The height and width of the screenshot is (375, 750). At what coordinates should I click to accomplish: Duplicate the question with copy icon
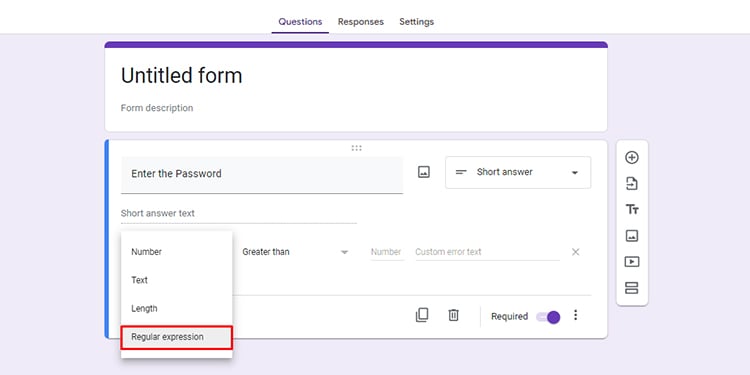pyautogui.click(x=422, y=315)
